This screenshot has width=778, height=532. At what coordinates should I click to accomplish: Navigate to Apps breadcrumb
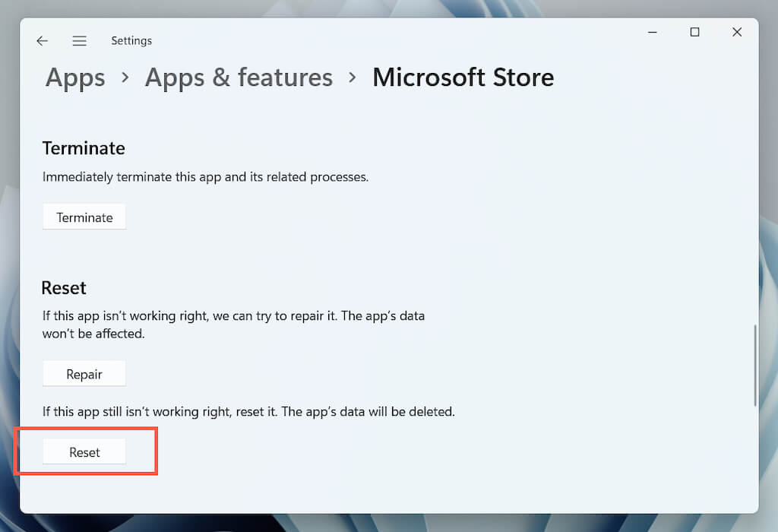point(75,78)
